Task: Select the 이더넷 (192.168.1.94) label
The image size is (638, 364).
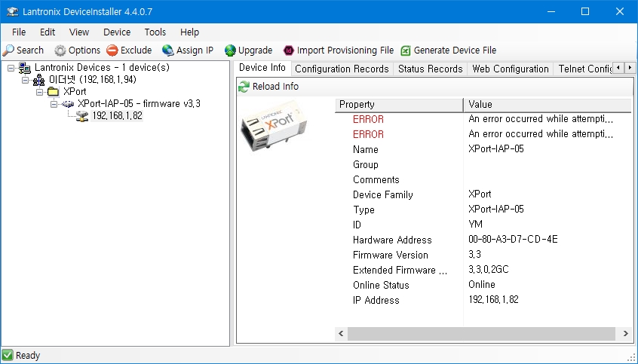Action: click(92, 80)
